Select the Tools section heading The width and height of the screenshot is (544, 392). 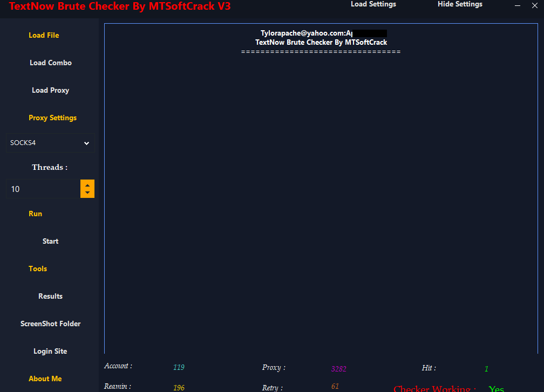tap(38, 269)
